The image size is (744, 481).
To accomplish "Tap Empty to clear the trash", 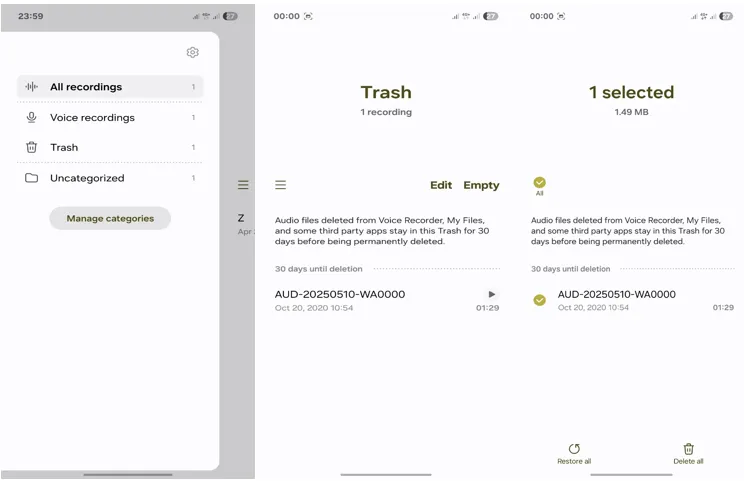I will click(x=481, y=185).
